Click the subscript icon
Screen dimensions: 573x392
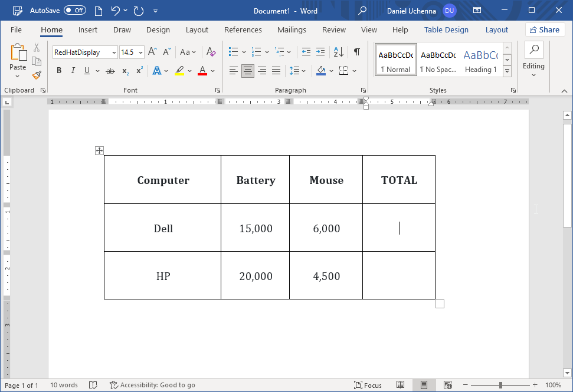click(125, 70)
